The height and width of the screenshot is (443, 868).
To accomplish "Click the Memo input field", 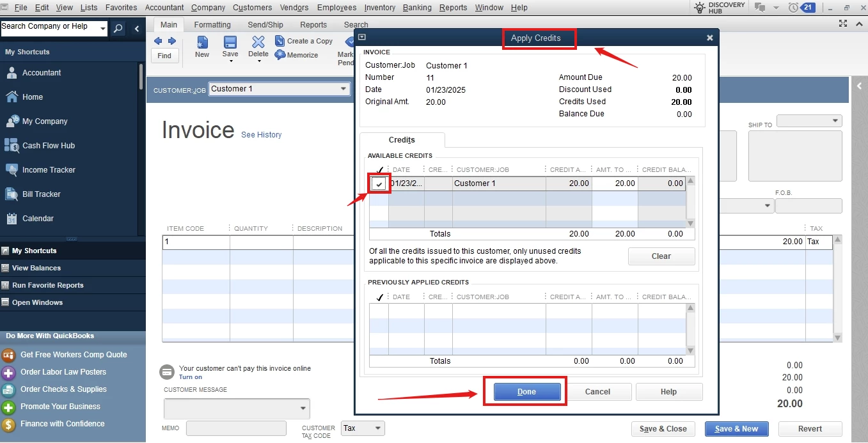I will (236, 428).
